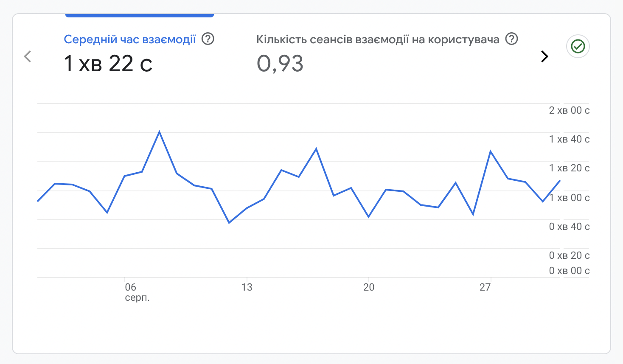The height and width of the screenshot is (364, 623).
Task: Click the 1 хв 20 с axis label
Action: pyautogui.click(x=569, y=168)
